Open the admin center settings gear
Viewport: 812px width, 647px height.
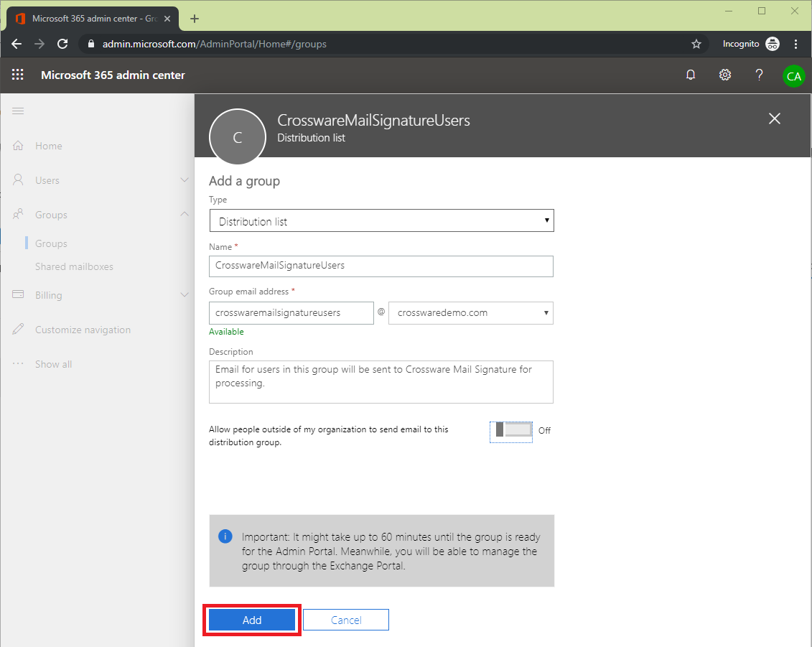tap(724, 75)
